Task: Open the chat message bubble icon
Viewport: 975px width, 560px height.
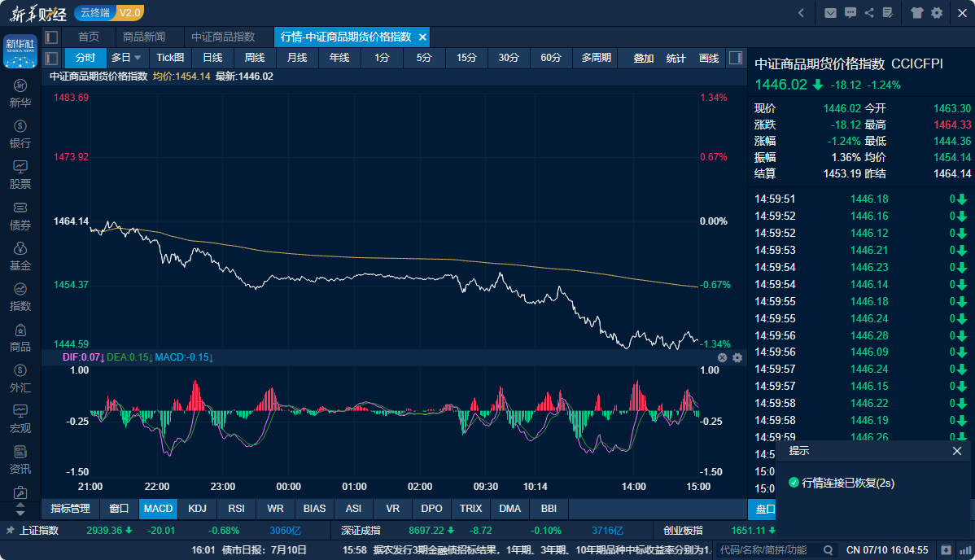Action: (850, 13)
